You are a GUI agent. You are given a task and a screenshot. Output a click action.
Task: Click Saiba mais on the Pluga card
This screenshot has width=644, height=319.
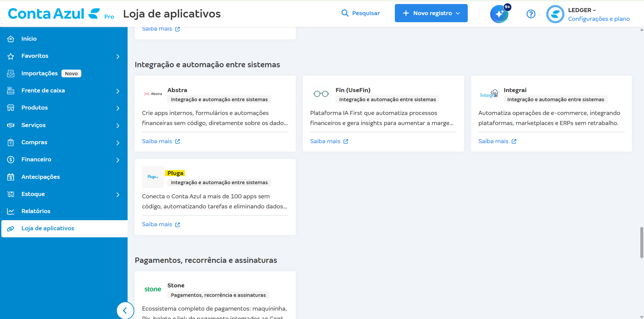pyautogui.click(x=161, y=224)
